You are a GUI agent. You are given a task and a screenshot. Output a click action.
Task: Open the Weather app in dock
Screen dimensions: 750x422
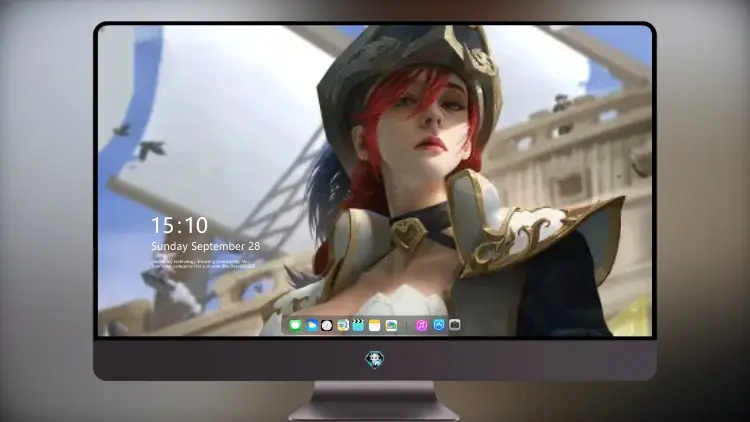point(311,326)
